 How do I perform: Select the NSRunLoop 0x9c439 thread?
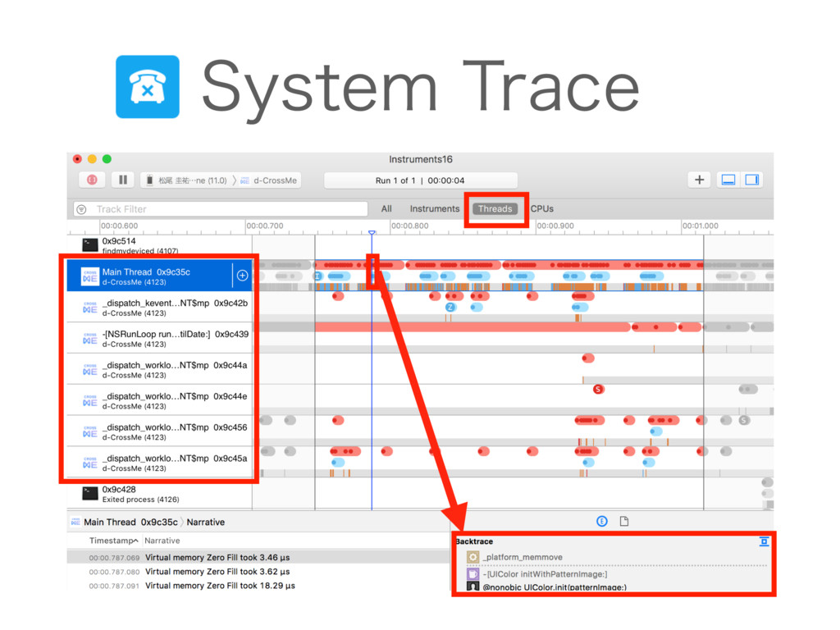[160, 339]
